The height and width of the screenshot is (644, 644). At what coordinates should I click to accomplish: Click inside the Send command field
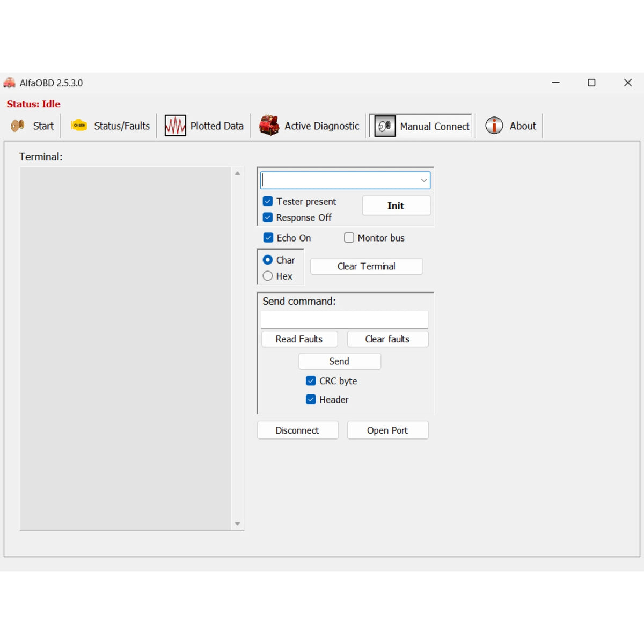coord(343,319)
